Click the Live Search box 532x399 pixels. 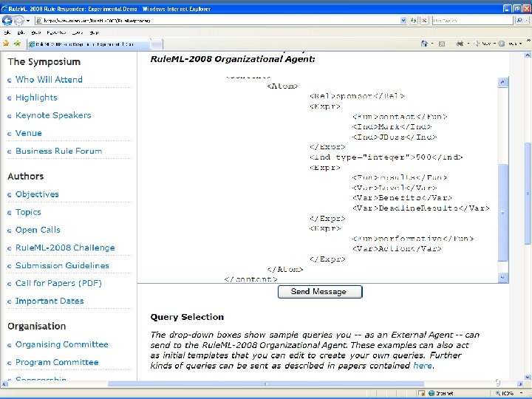coord(472,21)
